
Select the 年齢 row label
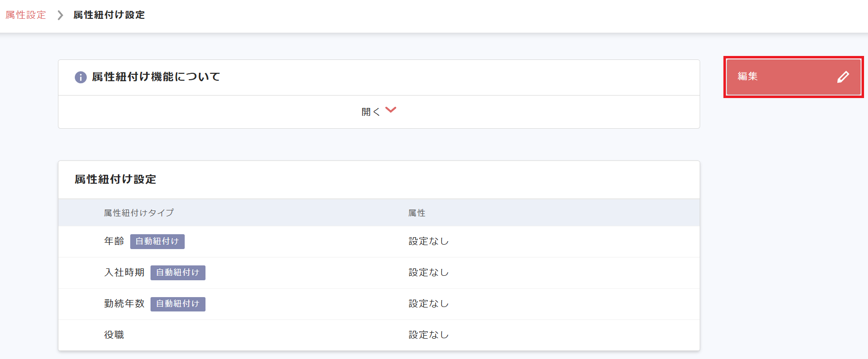114,241
